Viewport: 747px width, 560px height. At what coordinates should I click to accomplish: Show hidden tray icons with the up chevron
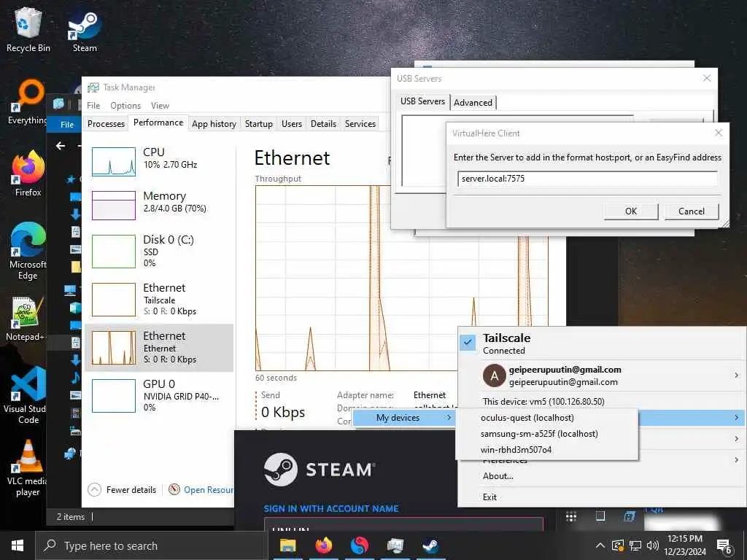coord(600,545)
